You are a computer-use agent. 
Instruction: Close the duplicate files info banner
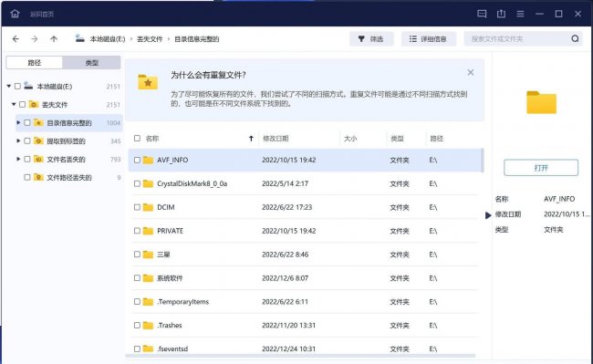pyautogui.click(x=471, y=72)
